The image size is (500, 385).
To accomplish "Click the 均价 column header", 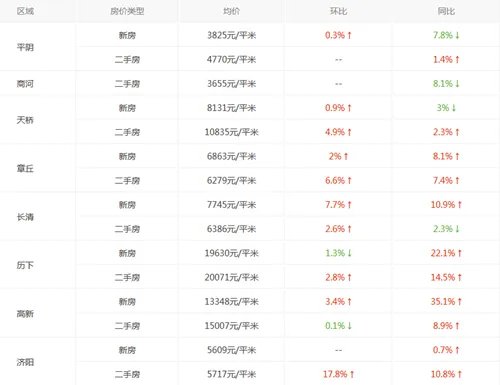I will 231,11.
